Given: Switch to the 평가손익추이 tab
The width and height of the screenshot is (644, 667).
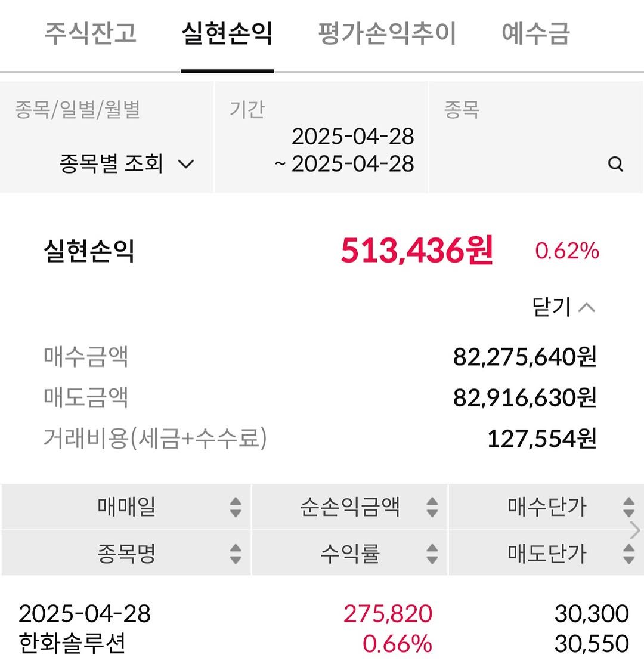Looking at the screenshot, I should (387, 33).
